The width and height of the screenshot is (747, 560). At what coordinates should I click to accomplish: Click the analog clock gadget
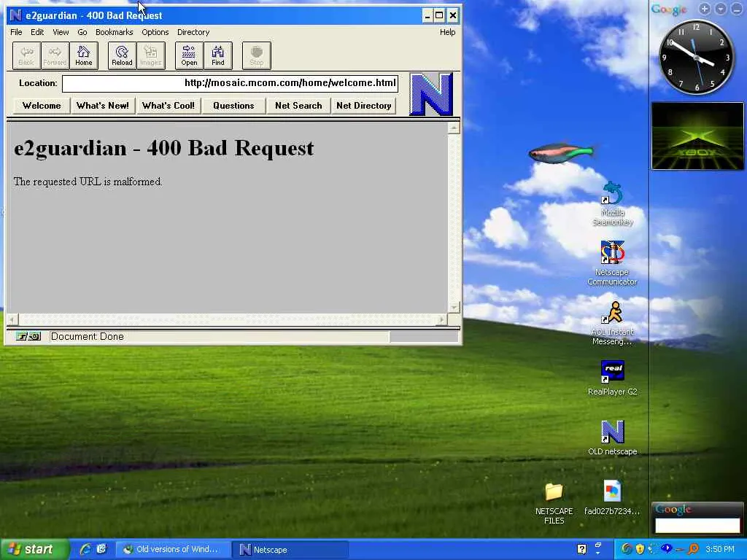pos(697,57)
